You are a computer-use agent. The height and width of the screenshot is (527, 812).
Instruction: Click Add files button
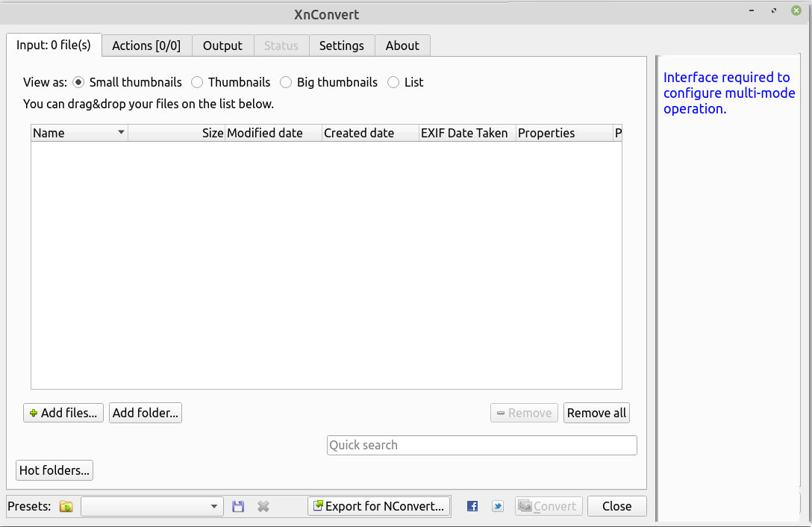tap(63, 413)
